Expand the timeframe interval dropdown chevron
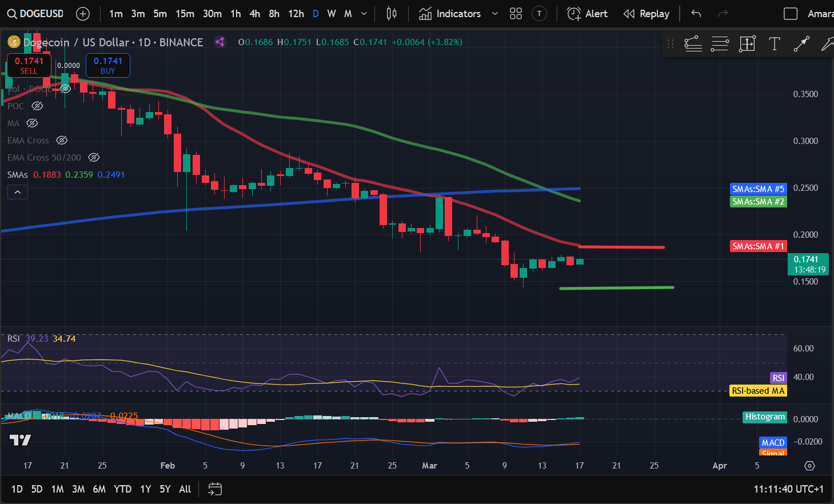The height and width of the screenshot is (504, 834). pyautogui.click(x=364, y=14)
